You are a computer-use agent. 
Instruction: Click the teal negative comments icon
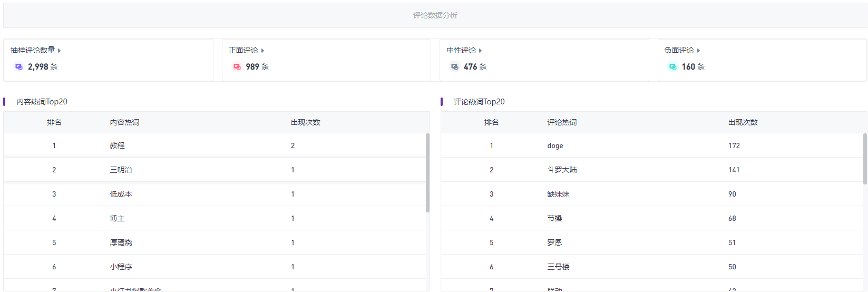tap(673, 66)
